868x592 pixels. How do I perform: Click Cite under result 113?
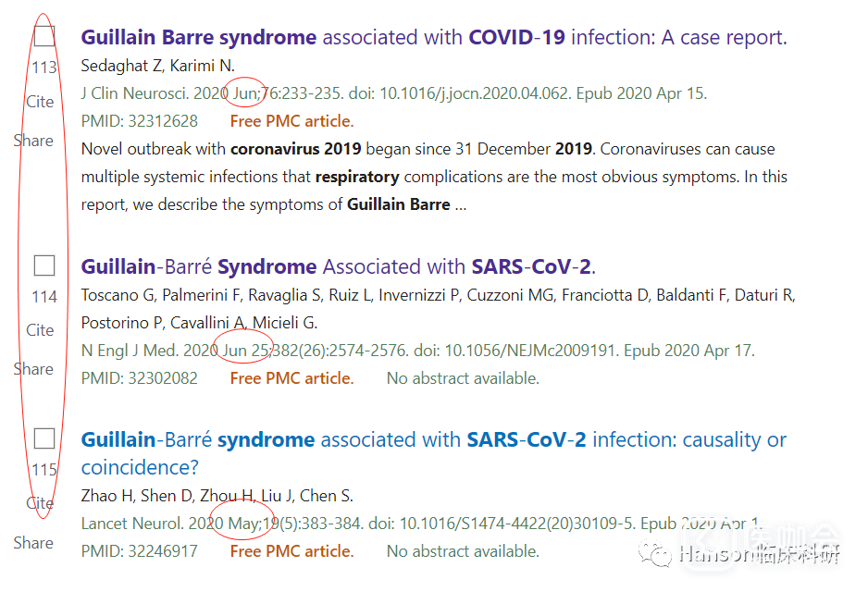click(x=40, y=102)
